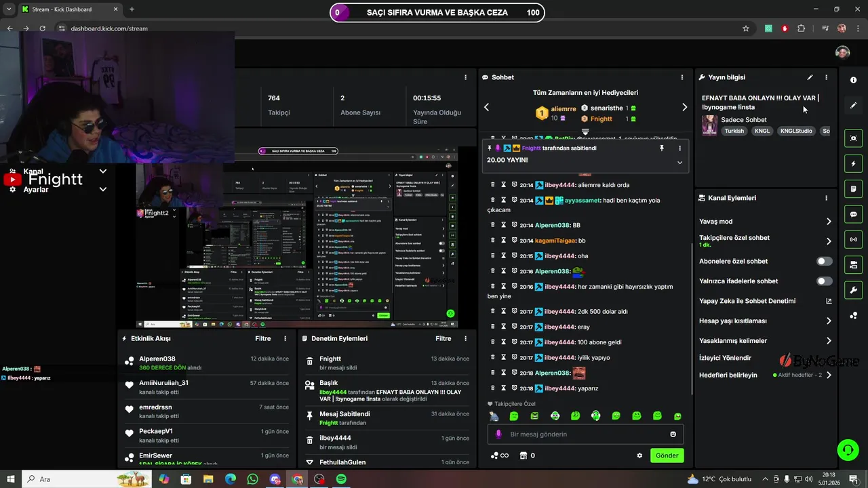This screenshot has width=868, height=488.
Task: Select the Stream - Kick Dashboard browser tab
Action: 69,9
